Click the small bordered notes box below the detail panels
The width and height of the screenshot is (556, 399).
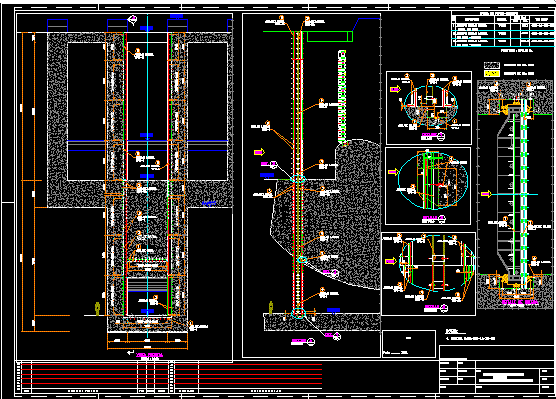[x=409, y=344]
